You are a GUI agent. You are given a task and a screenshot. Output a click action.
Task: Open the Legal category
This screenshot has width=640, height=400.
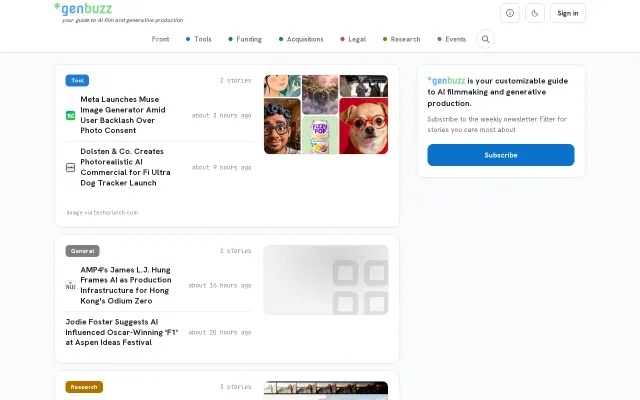point(353,39)
